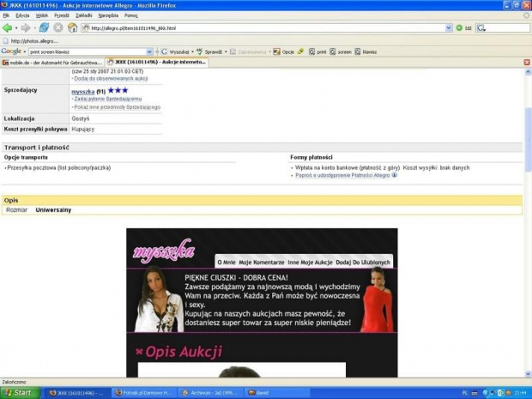
Task: Open Opcje on the Google toolbar
Action: pyautogui.click(x=284, y=51)
